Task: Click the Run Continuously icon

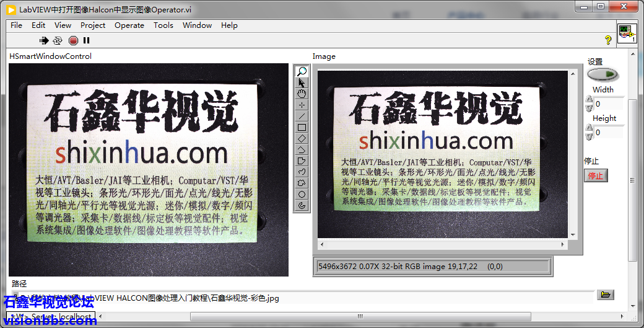Action: pyautogui.click(x=58, y=40)
